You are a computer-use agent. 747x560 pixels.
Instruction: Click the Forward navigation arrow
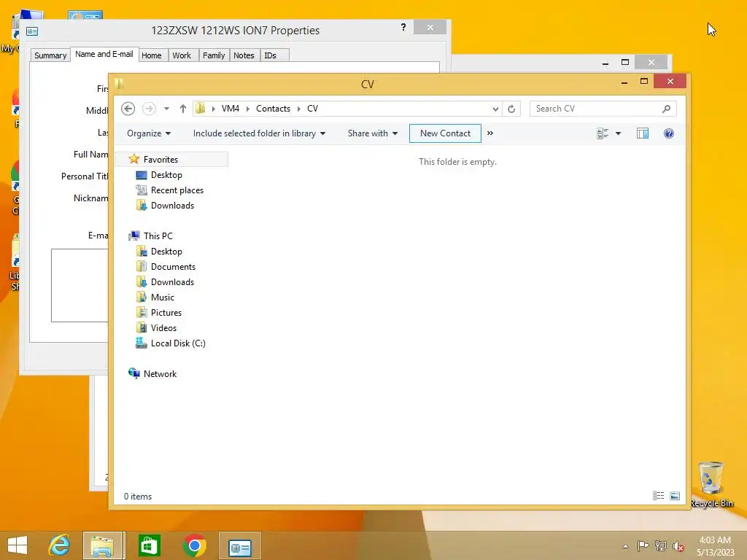pos(149,109)
